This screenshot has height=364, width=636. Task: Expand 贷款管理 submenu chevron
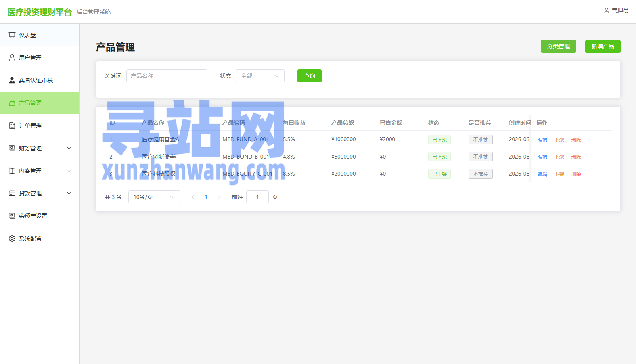[69, 193]
